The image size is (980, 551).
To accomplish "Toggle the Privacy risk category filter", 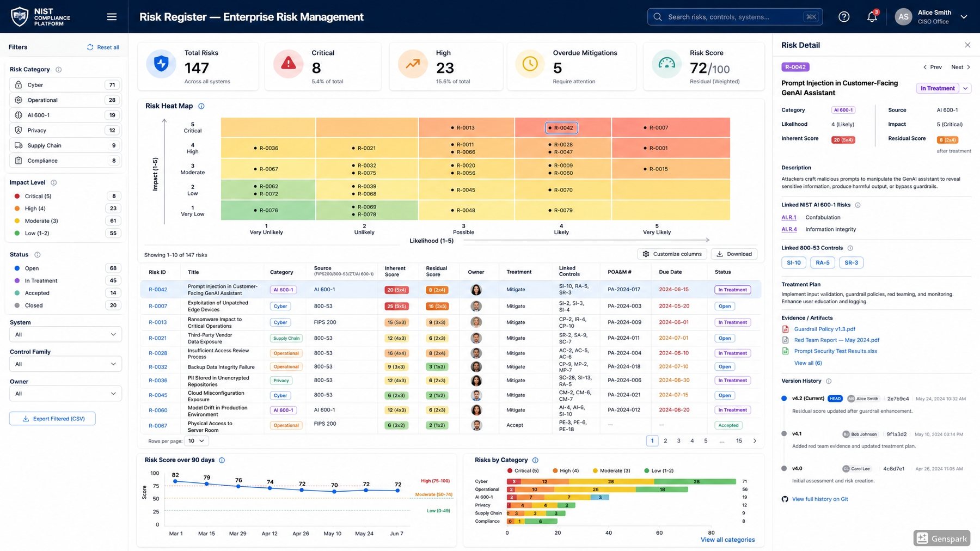I will (65, 131).
